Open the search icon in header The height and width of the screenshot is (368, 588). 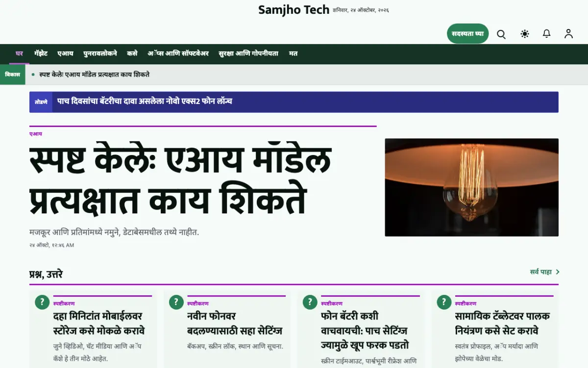point(501,34)
